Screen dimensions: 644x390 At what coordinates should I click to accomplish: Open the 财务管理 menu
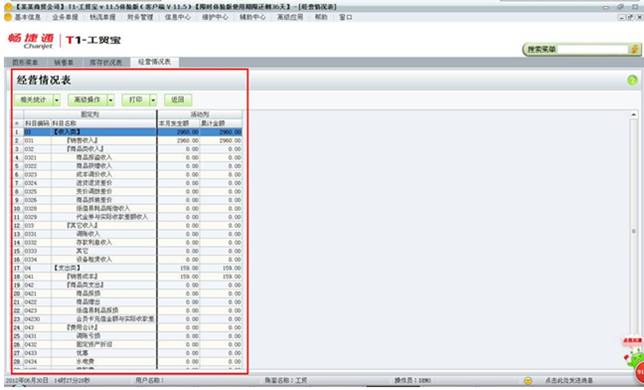(140, 17)
